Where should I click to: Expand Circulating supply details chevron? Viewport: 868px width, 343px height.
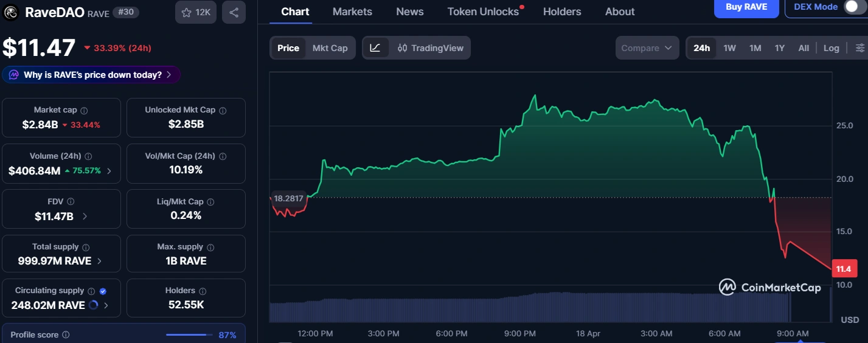[106, 305]
